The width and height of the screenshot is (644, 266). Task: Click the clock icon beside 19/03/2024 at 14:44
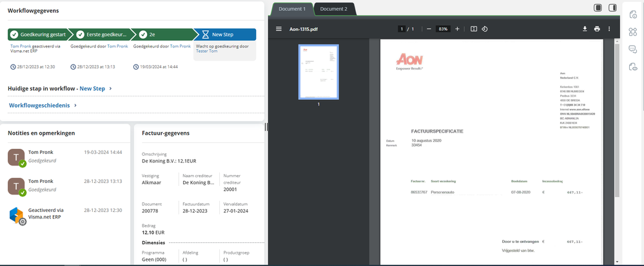(x=136, y=67)
